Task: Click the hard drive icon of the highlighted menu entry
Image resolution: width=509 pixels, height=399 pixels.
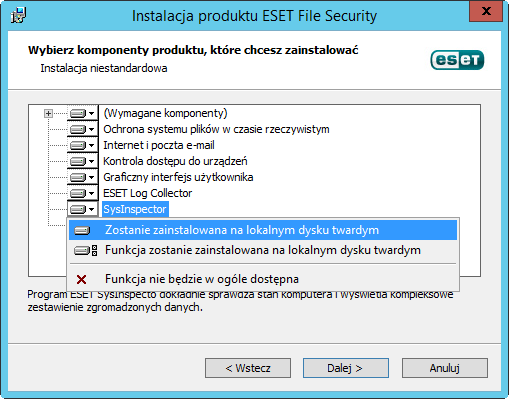Action: [x=82, y=230]
